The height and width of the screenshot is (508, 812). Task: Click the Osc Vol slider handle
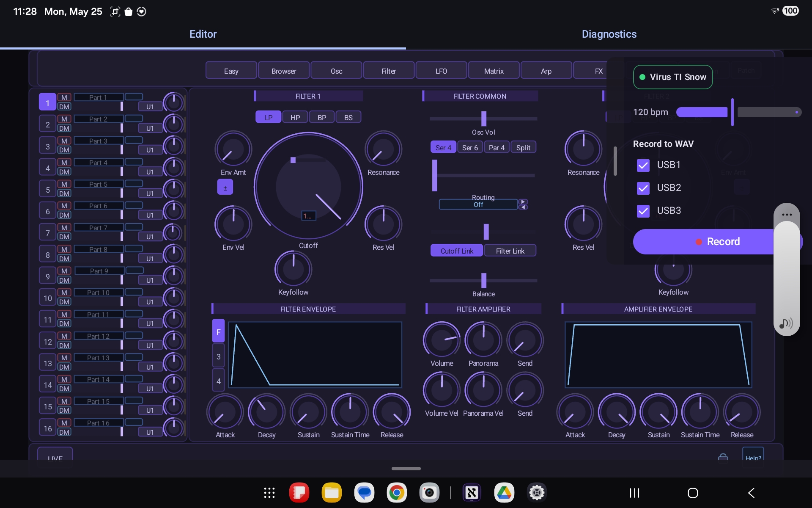[484, 119]
